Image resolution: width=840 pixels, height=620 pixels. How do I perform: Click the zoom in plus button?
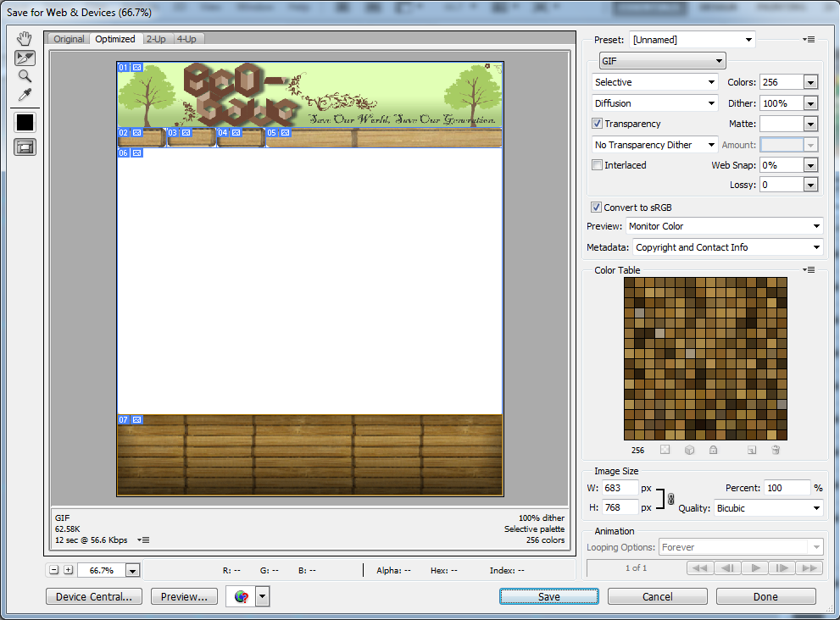click(x=68, y=570)
